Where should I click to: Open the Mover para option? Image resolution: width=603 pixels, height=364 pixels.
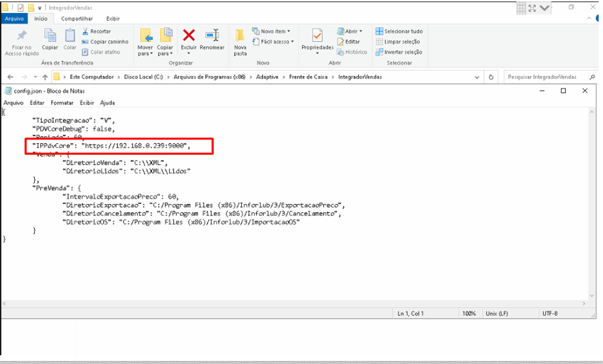pyautogui.click(x=145, y=42)
